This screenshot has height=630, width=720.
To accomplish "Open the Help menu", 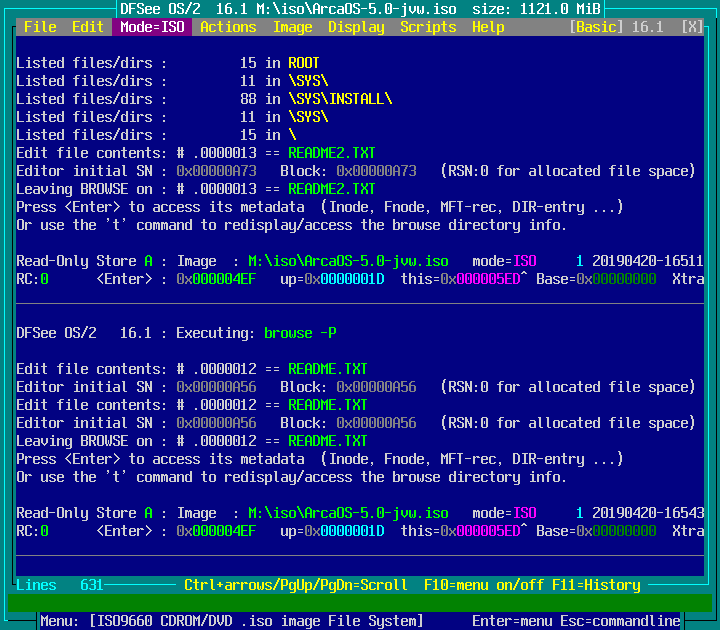I will (x=488, y=27).
